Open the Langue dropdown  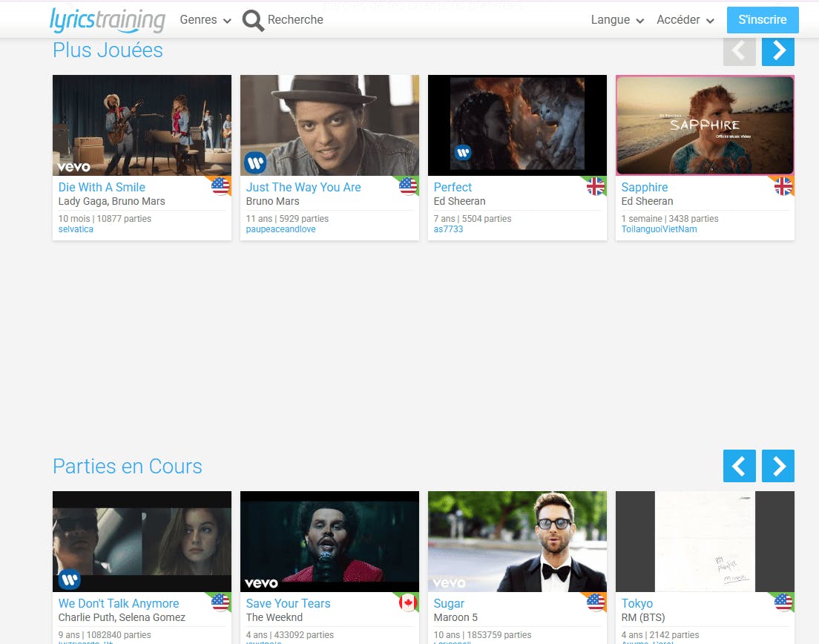click(x=617, y=20)
